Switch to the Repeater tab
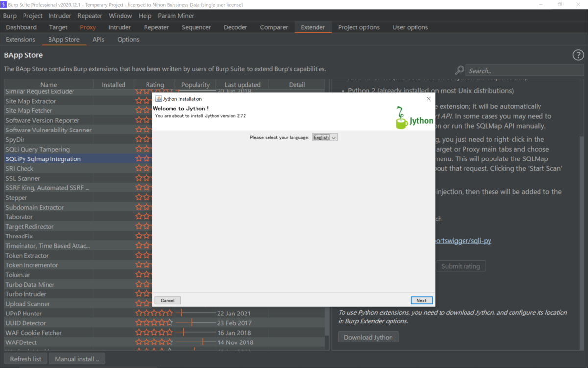 pyautogui.click(x=156, y=27)
